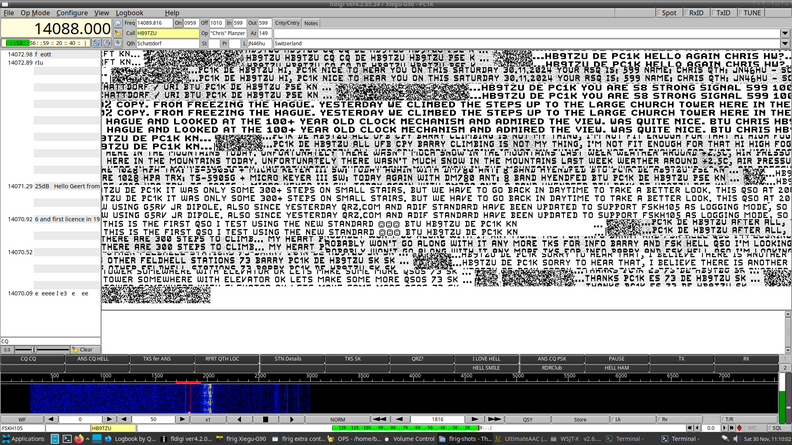Viewport: 792px width, 445px height.
Task: Expand the notes field dropdown arrow
Action: (785, 33)
